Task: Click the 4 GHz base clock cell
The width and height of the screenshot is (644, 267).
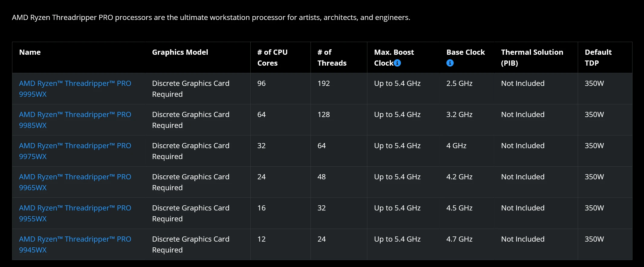Action: pyautogui.click(x=456, y=146)
